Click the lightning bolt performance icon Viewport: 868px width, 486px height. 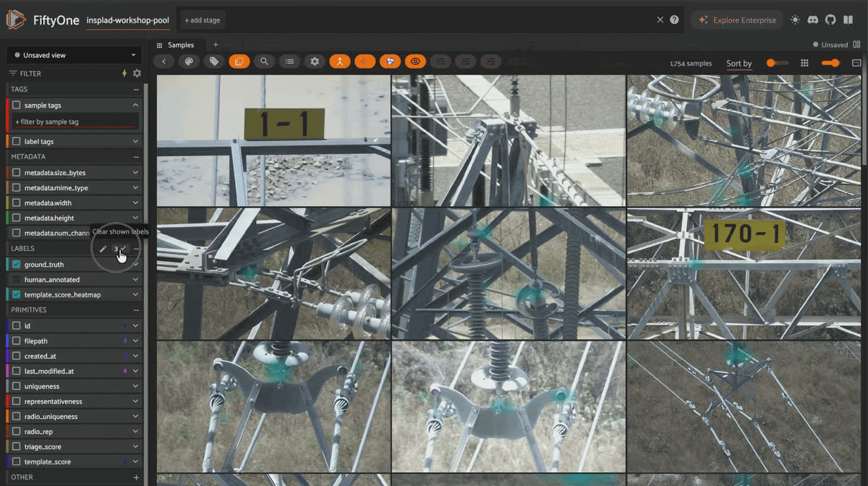124,73
